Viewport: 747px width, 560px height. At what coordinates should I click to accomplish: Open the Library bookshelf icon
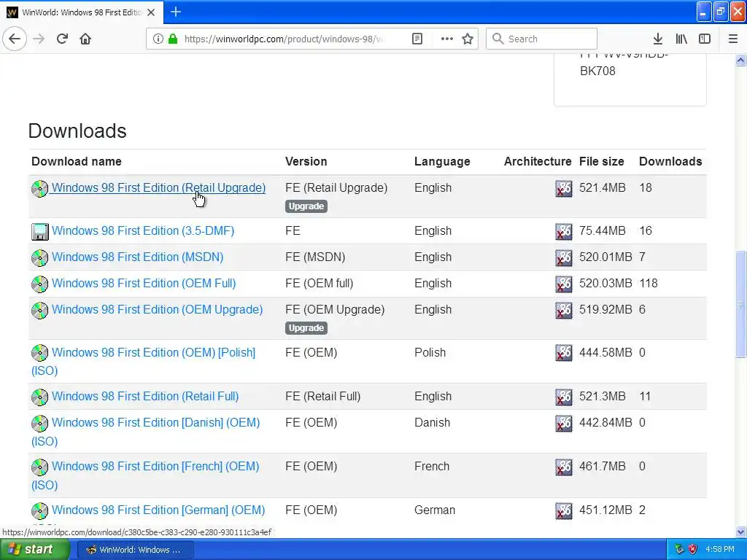click(681, 39)
